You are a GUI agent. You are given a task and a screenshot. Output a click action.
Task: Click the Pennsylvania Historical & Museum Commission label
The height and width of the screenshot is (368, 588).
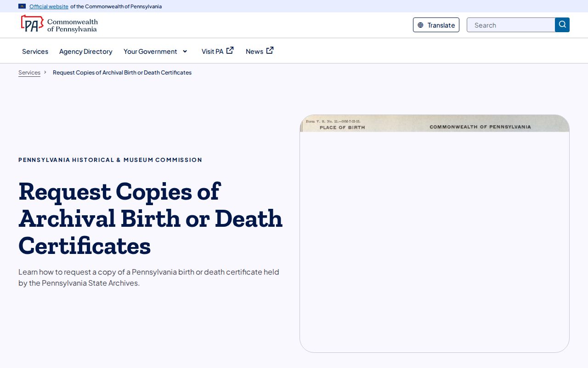pyautogui.click(x=110, y=160)
